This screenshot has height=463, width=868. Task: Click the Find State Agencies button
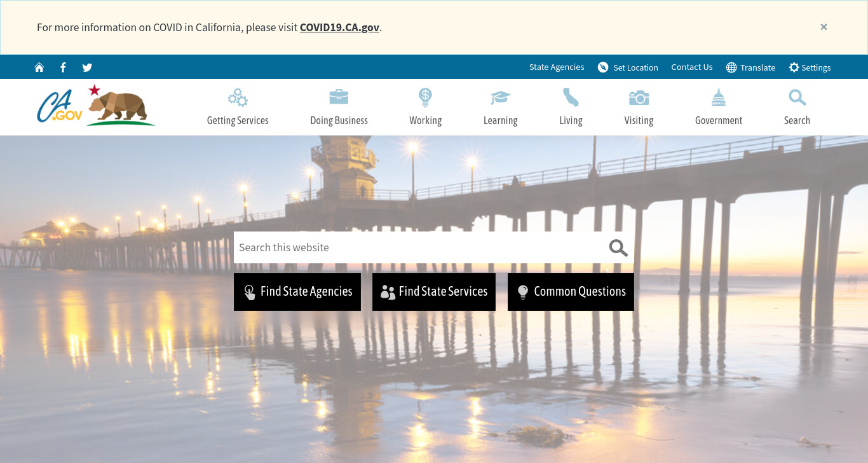point(297,292)
